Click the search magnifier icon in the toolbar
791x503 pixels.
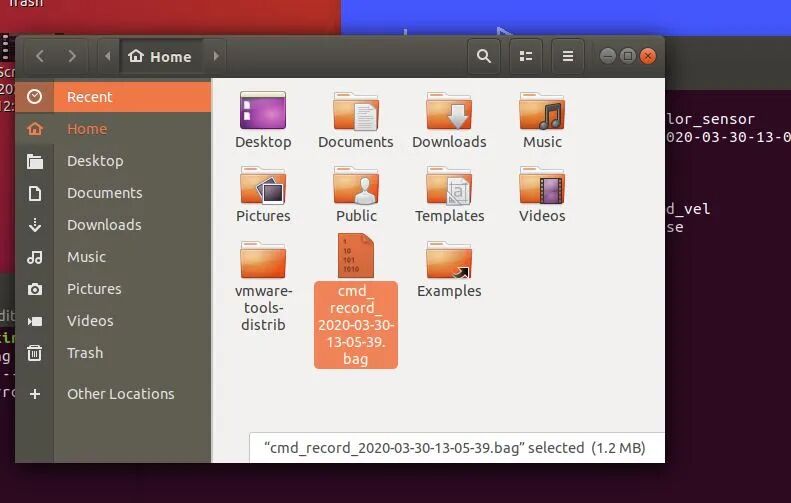click(x=483, y=56)
